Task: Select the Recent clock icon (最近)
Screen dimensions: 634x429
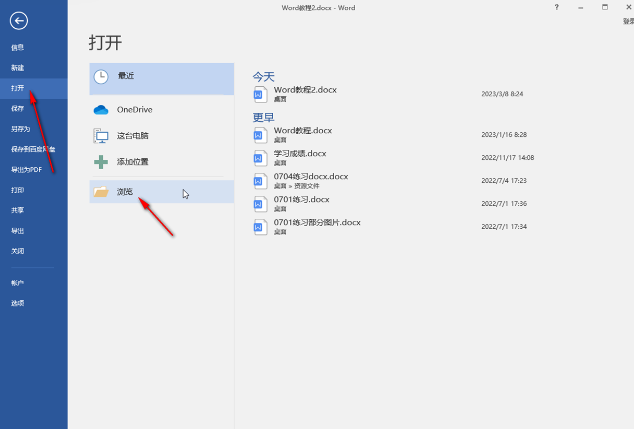Action: 101,77
